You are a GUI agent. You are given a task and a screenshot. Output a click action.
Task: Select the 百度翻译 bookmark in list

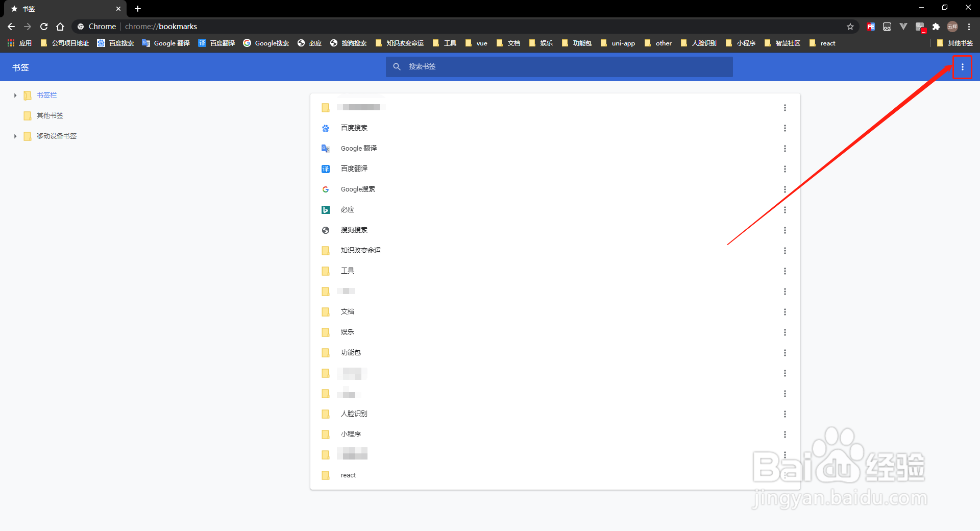(555, 169)
